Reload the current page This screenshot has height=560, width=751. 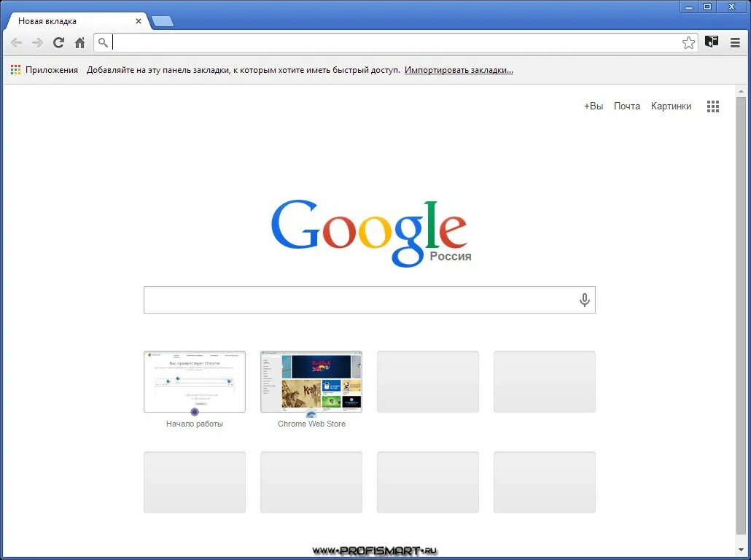58,42
